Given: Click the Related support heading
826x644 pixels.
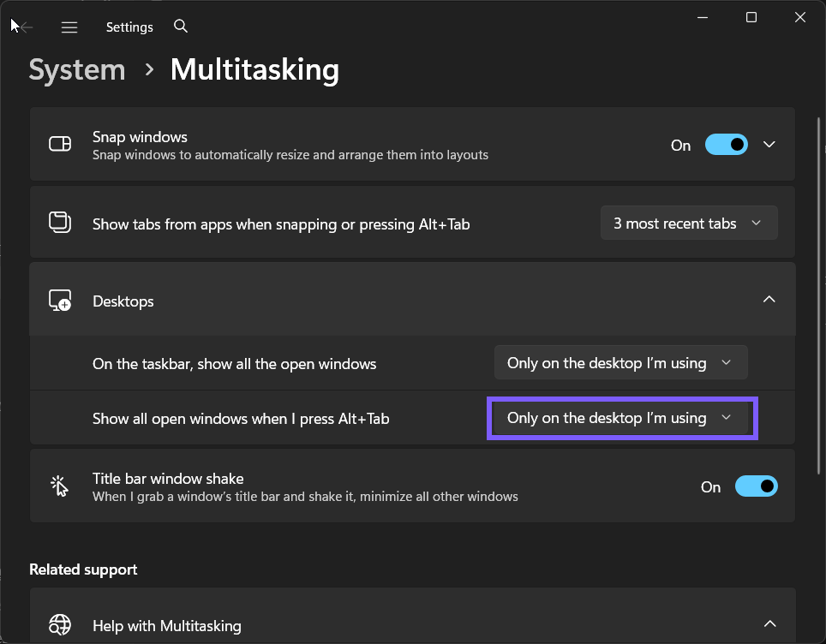Looking at the screenshot, I should point(83,569).
